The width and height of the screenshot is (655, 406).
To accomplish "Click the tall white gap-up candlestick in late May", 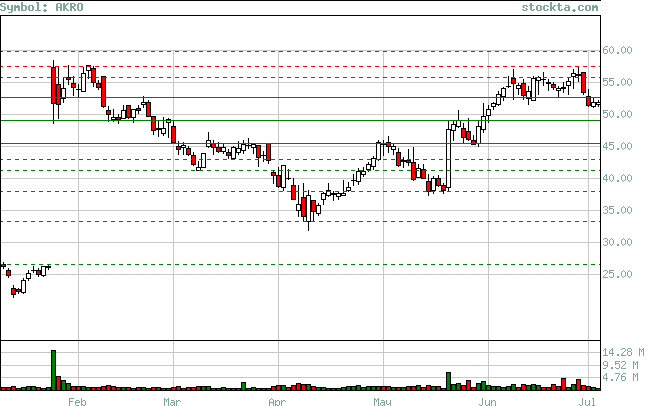I will [449, 158].
